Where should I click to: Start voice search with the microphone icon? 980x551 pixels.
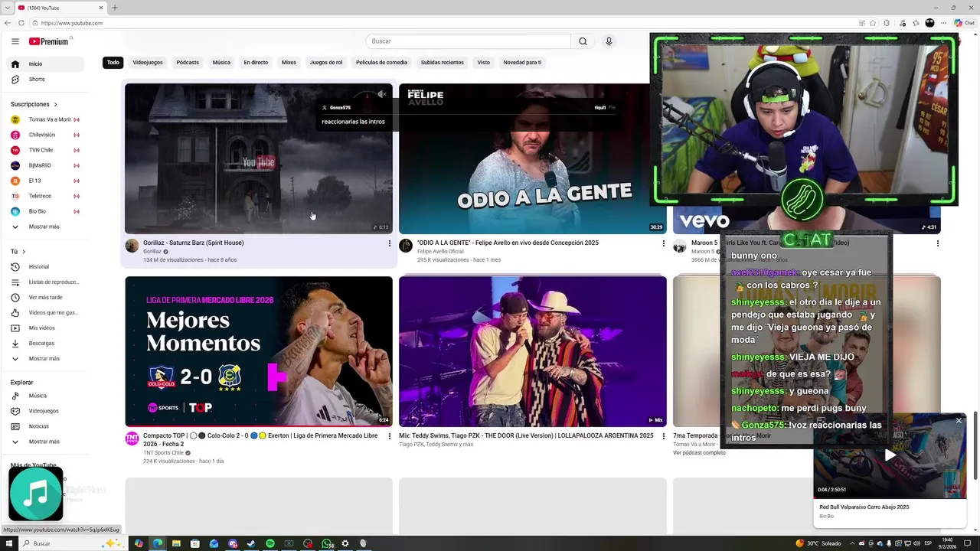(x=609, y=41)
